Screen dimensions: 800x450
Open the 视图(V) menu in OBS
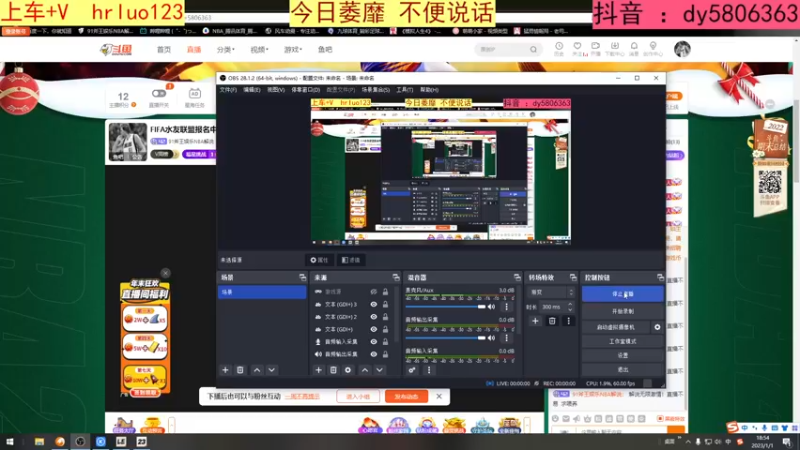276,90
